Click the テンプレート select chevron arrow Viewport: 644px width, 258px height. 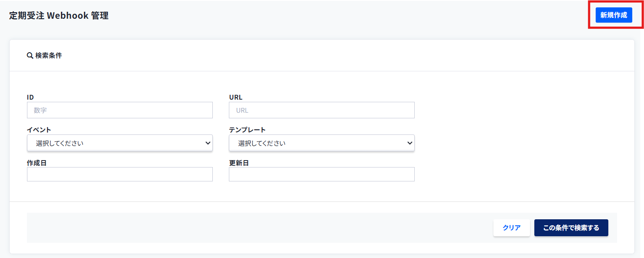coord(409,143)
